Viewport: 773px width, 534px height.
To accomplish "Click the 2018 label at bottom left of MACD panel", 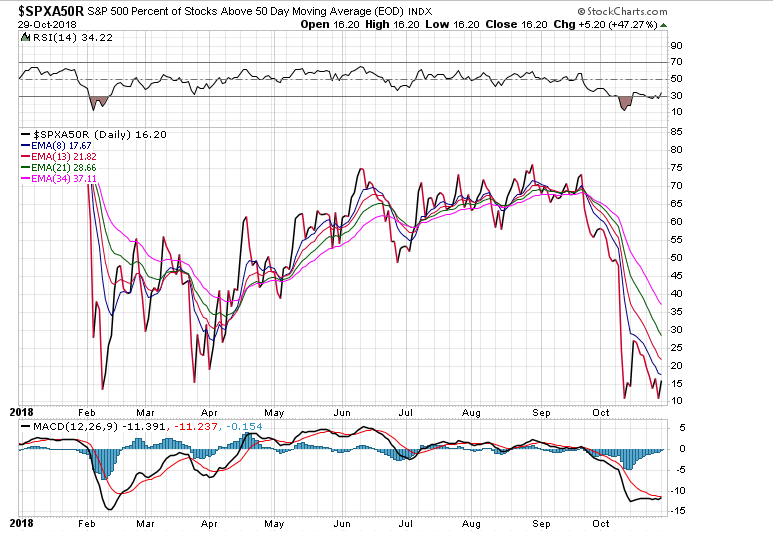I will pos(22,522).
